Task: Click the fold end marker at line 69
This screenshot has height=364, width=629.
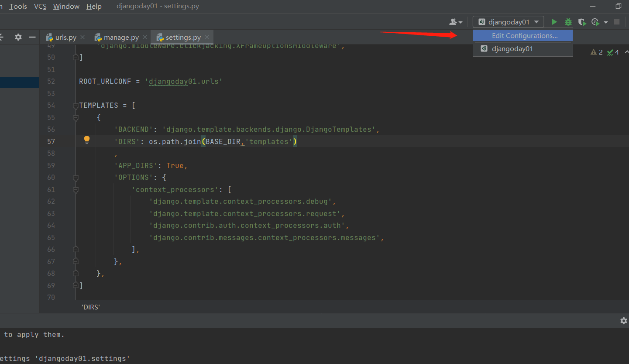Action: coord(76,285)
